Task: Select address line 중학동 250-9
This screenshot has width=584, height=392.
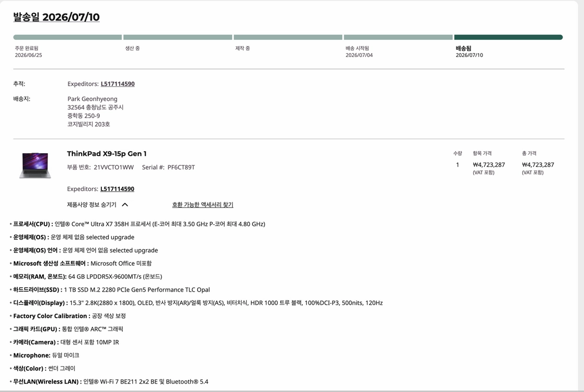Action: (x=84, y=116)
